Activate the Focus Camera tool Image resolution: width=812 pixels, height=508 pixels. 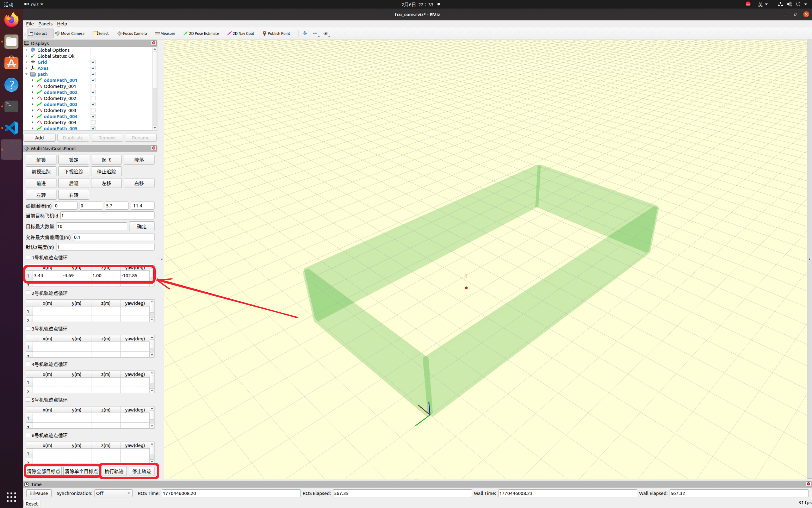coord(132,33)
